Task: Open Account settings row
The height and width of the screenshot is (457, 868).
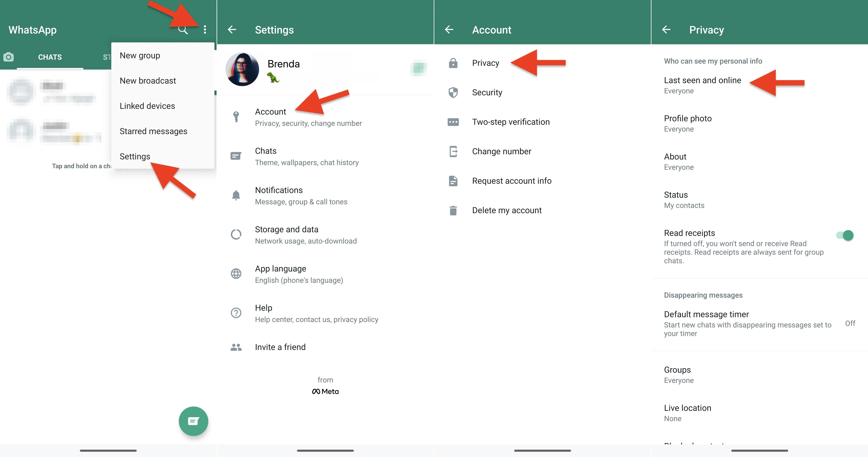Action: 325,117
